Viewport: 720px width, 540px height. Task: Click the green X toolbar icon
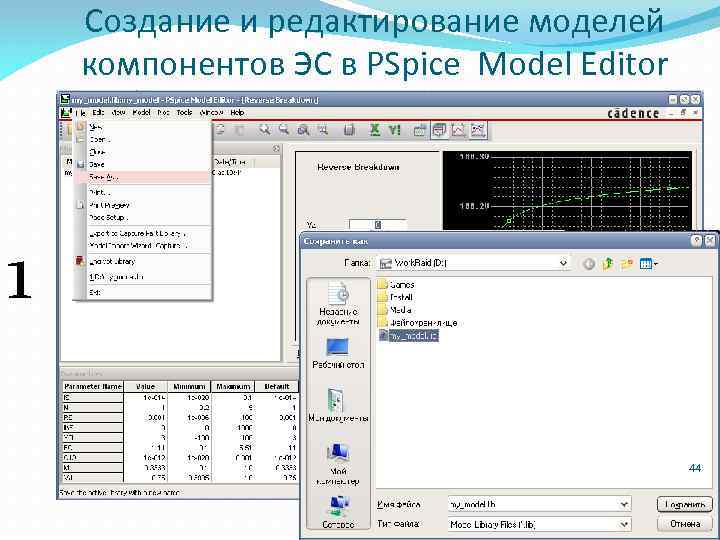click(375, 130)
